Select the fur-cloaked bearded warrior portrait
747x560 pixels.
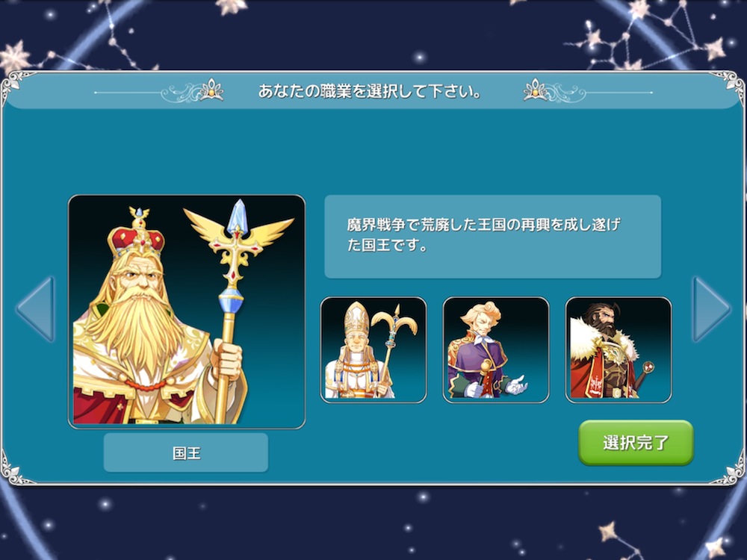[x=619, y=350]
